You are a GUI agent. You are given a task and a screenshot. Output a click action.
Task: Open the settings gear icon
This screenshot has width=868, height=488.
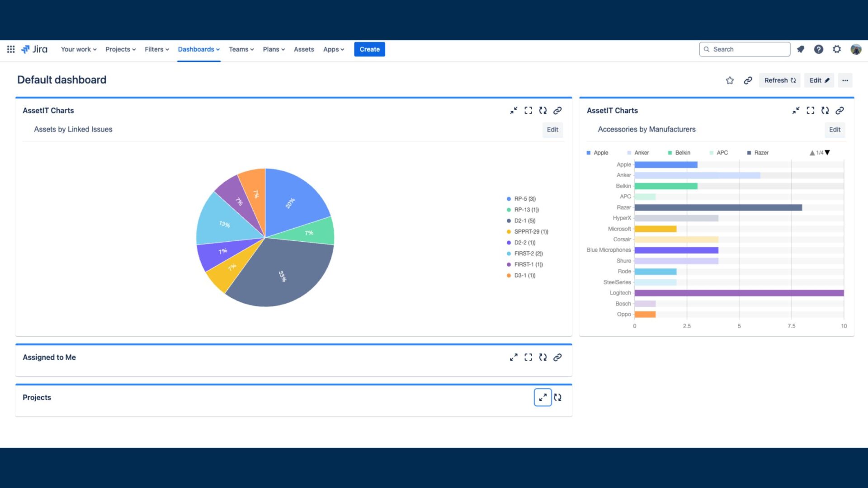click(x=837, y=49)
